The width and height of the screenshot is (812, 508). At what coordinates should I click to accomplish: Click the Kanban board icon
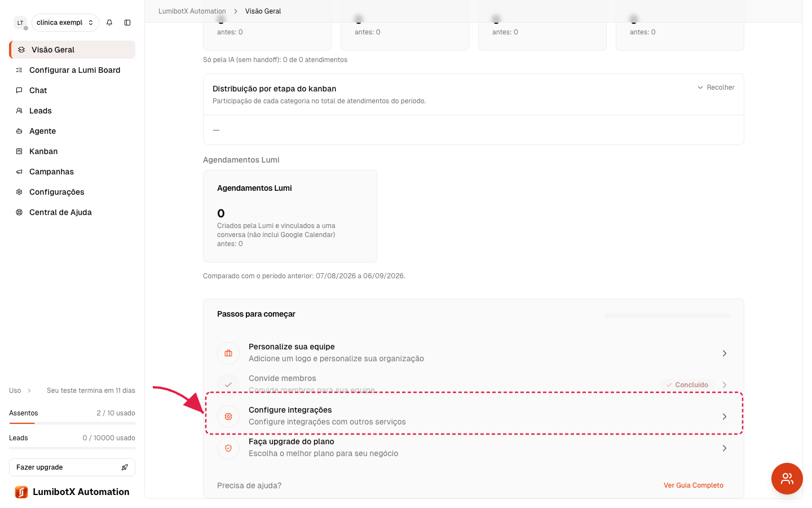pyautogui.click(x=19, y=151)
